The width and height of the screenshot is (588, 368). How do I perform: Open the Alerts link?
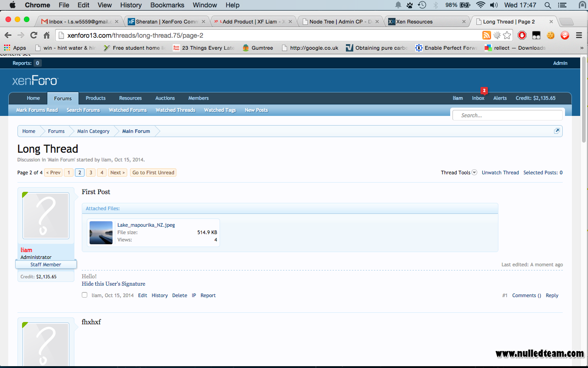pyautogui.click(x=500, y=98)
